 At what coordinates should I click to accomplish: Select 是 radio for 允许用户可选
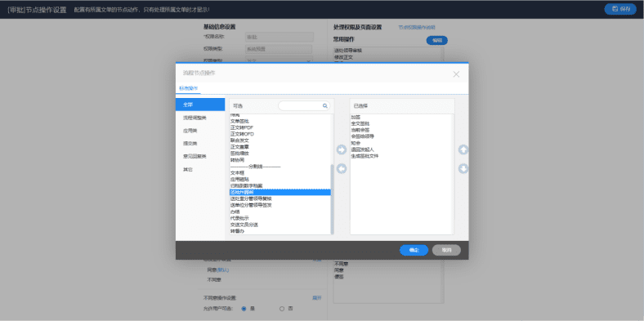tap(244, 309)
